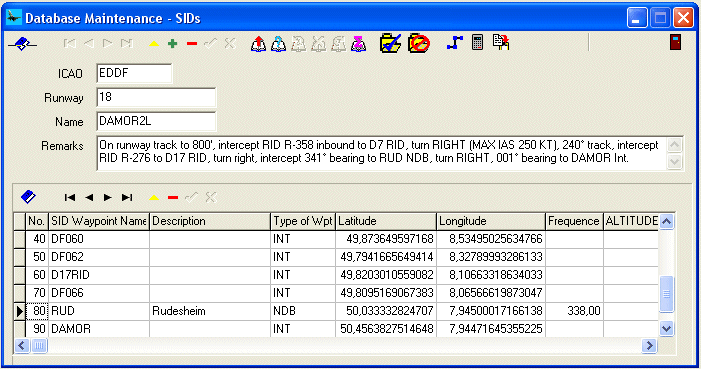The width and height of the screenshot is (701, 369).
Task: Jump to last waypoint record
Action: pyautogui.click(x=127, y=197)
